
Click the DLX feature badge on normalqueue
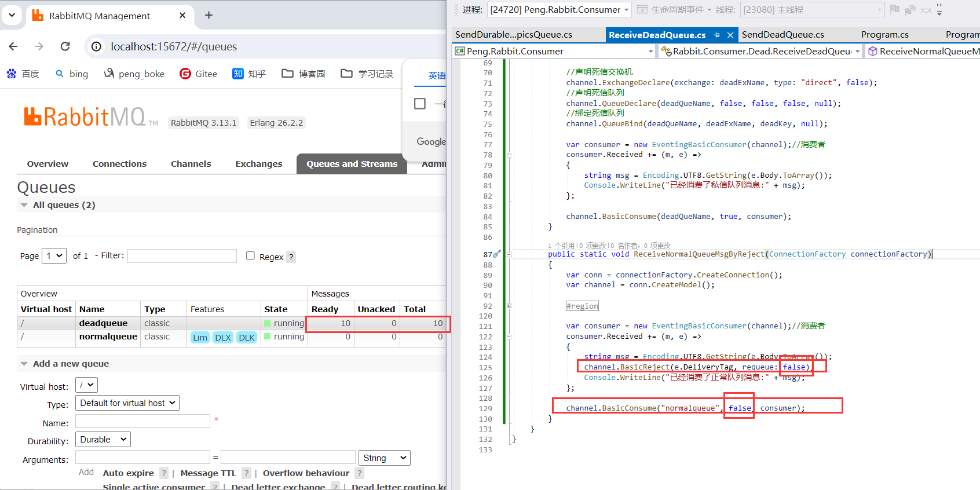pos(223,338)
